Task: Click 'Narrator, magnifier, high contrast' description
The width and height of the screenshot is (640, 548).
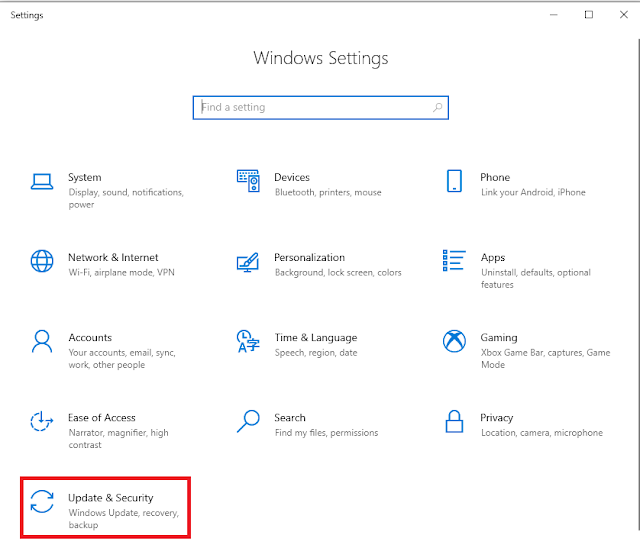Action: click(118, 439)
